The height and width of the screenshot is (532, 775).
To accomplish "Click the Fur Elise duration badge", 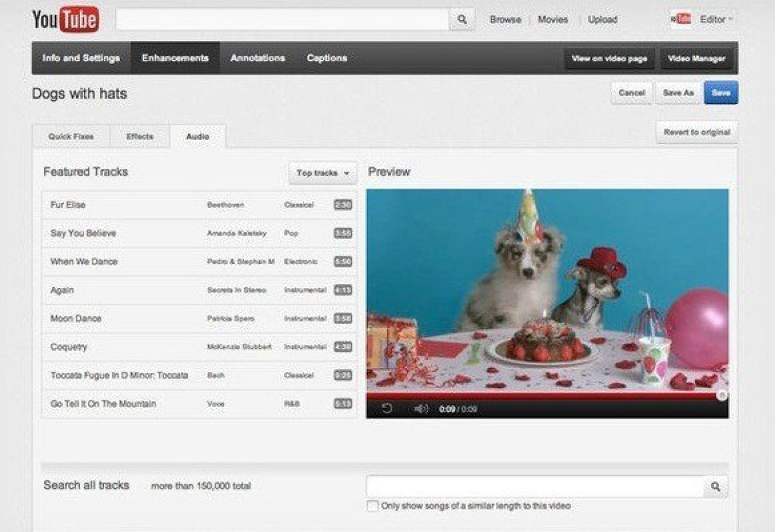I will [x=342, y=205].
